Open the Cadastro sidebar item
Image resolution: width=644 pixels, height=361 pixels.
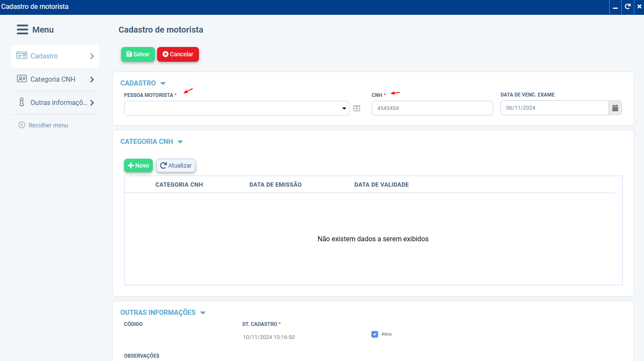[x=55, y=56]
